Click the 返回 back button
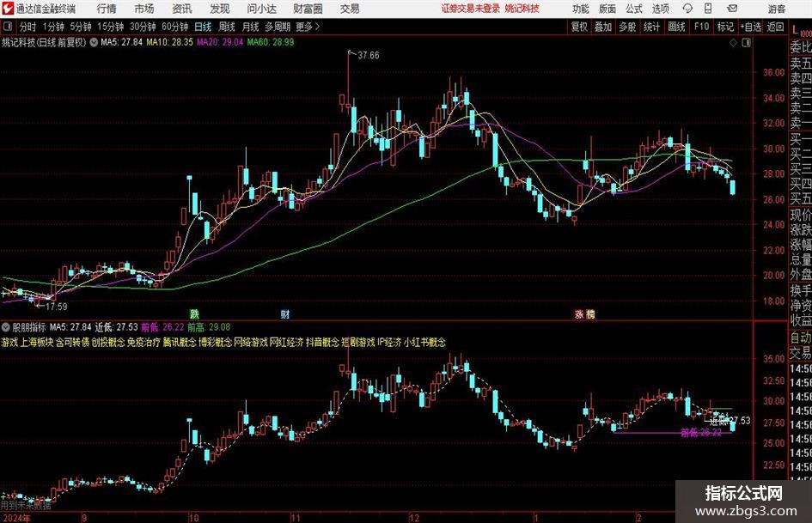This screenshot has width=812, height=523. pyautogui.click(x=775, y=27)
